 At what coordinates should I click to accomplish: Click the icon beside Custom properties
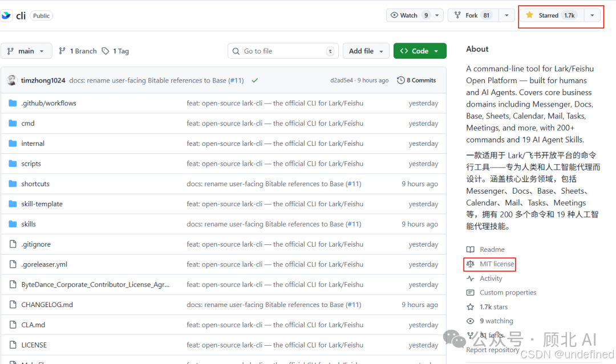click(x=470, y=293)
